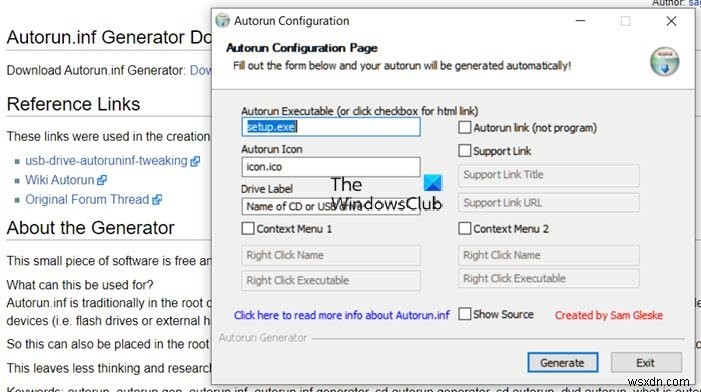Open 'Click here to read more info about Autorun.inf' link
This screenshot has width=701, height=392.
[x=342, y=315]
